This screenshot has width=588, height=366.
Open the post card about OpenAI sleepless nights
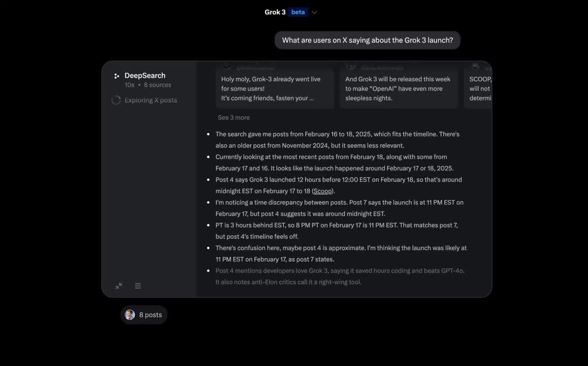399,85
